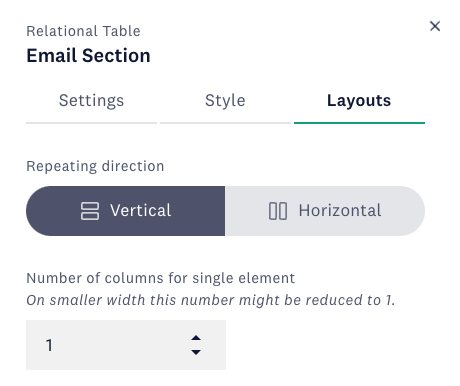This screenshot has width=460, height=386.
Task: Click Number of columns for single element label
Action: 161,278
